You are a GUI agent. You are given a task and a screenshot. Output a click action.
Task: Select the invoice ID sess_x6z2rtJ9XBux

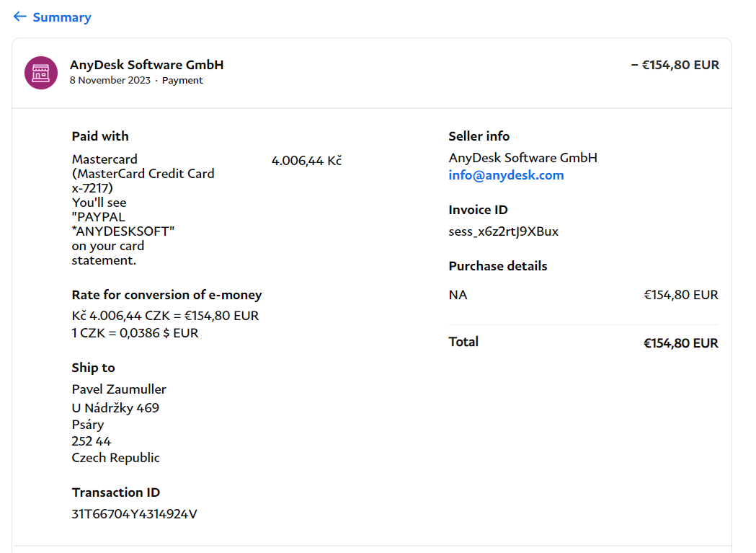coord(503,231)
